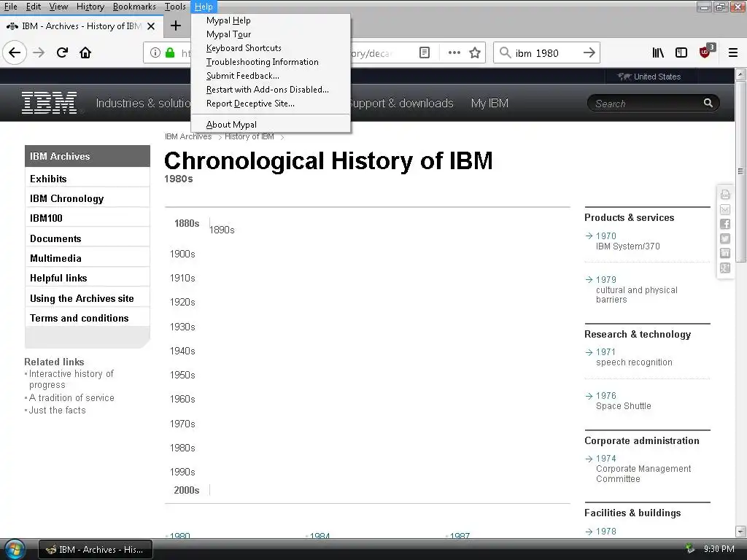
Task: Share page on Facebook
Action: 725,224
